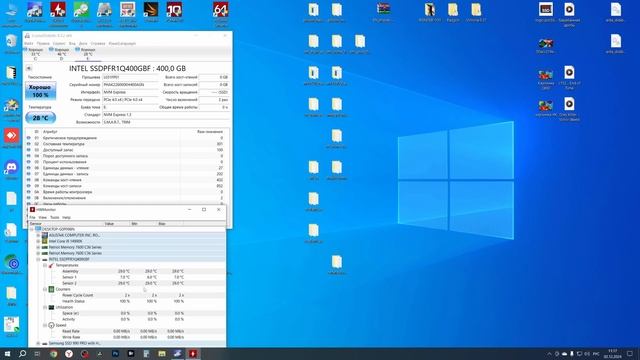640x360 pixels.
Task: Click the Sensor column header in HWMonitor
Action: pos(66,224)
